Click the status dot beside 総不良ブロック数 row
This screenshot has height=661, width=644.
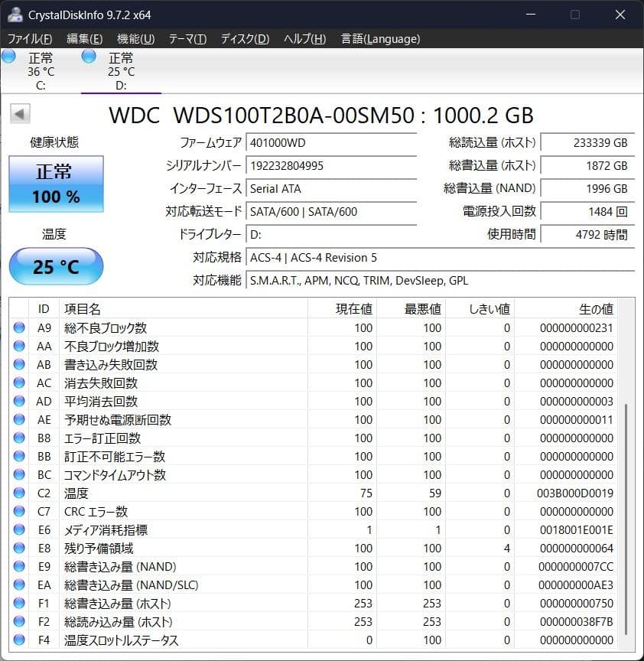[19, 328]
